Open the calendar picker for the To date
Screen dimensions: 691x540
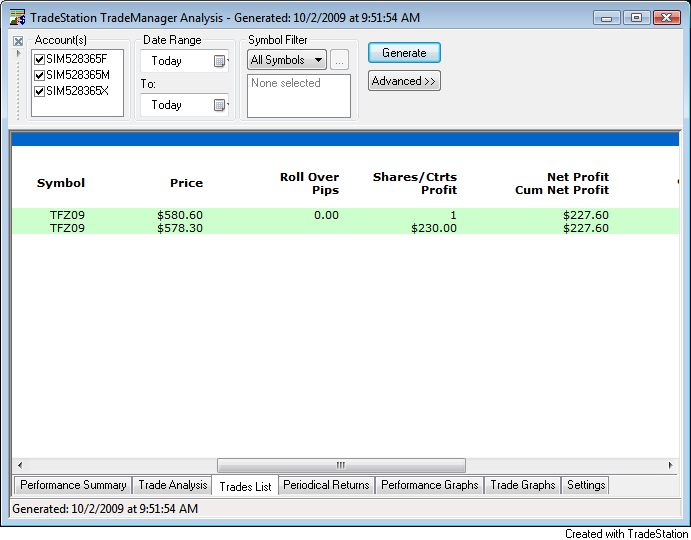point(219,105)
